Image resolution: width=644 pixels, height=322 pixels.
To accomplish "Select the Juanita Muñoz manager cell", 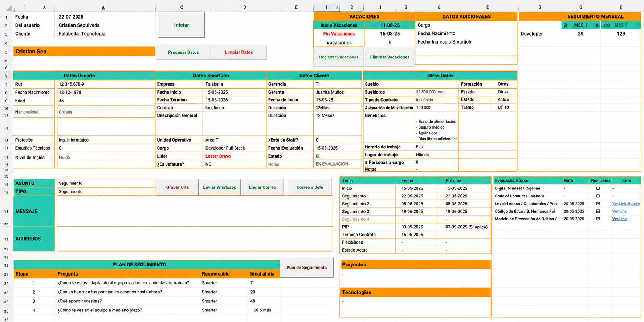I will (338, 92).
